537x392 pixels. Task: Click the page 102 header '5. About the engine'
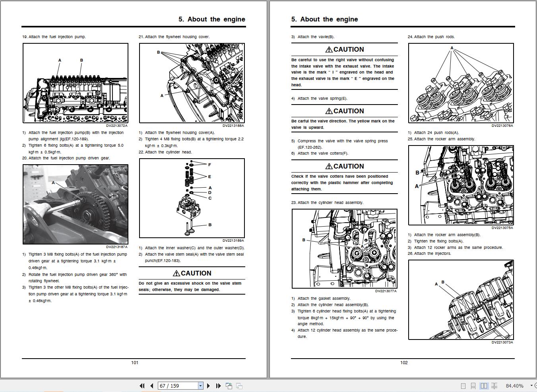pos(324,19)
